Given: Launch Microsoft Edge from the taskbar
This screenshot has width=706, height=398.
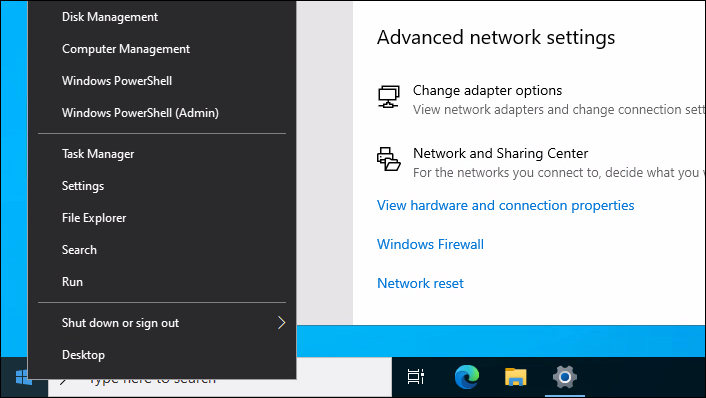Looking at the screenshot, I should [x=467, y=377].
